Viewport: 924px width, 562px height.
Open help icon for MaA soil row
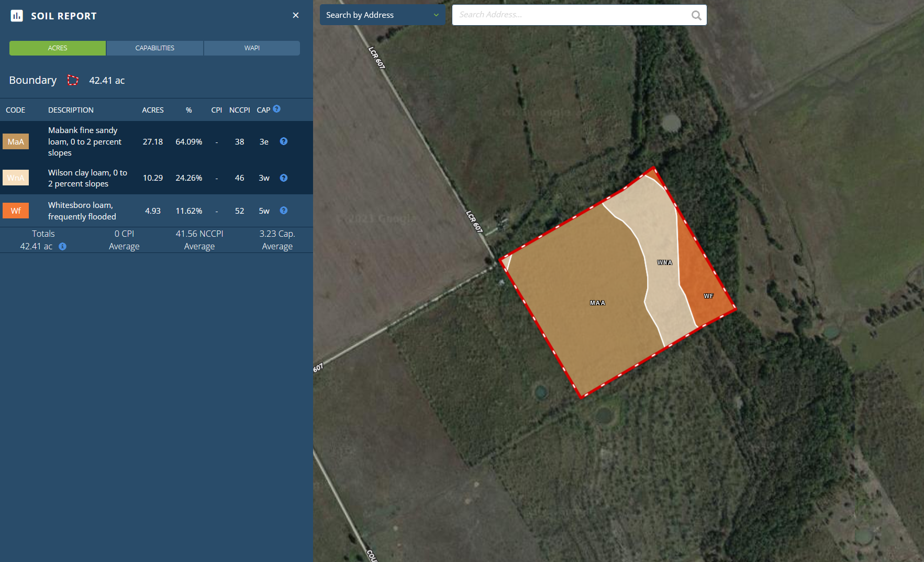tap(284, 141)
